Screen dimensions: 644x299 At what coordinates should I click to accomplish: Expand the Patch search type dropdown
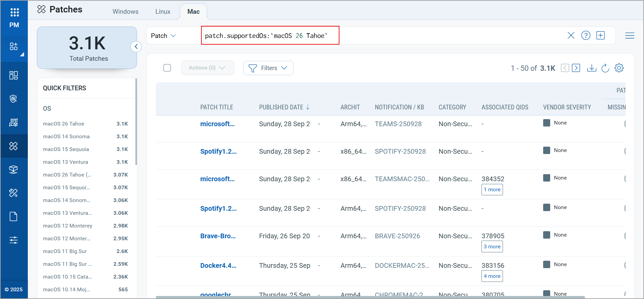(x=163, y=36)
